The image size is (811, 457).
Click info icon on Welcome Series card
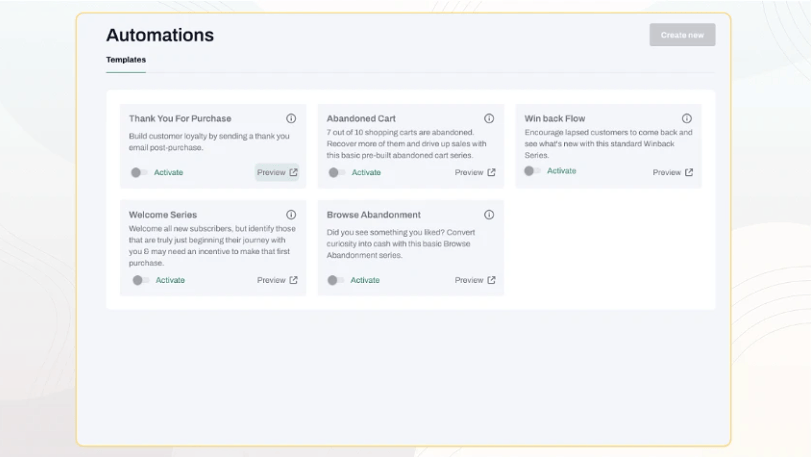pyautogui.click(x=291, y=215)
